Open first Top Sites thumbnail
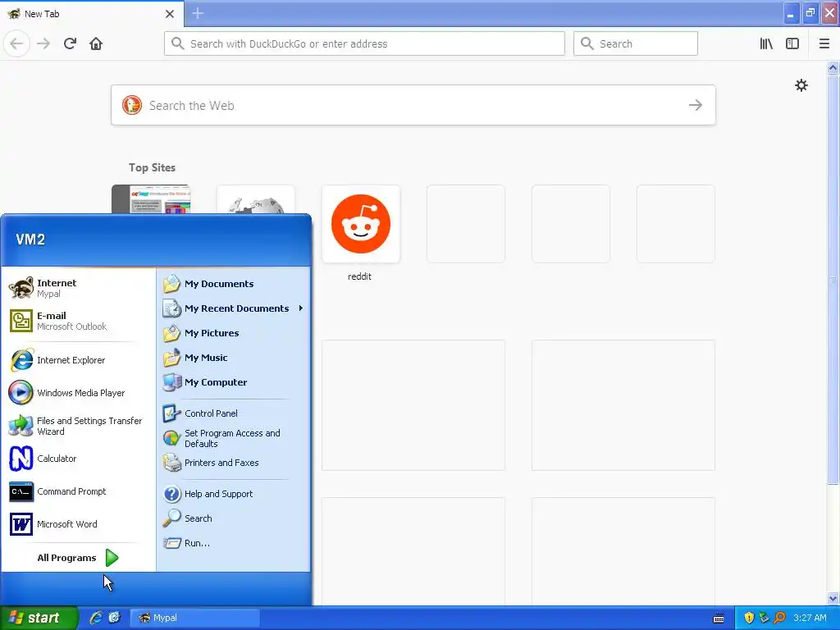Screen dimensions: 840x630 point(151,199)
